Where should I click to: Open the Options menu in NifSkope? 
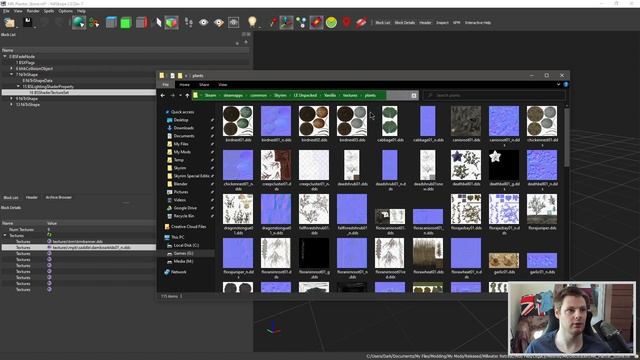[65, 11]
